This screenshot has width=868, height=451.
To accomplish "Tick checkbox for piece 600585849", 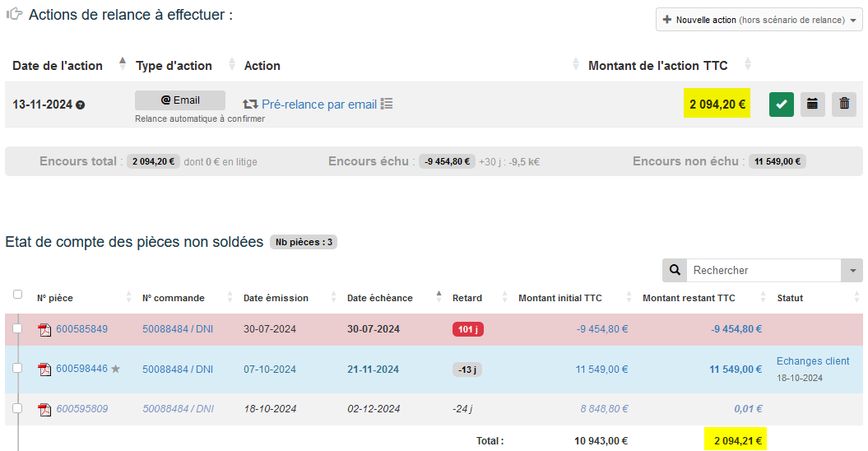I will [x=17, y=329].
